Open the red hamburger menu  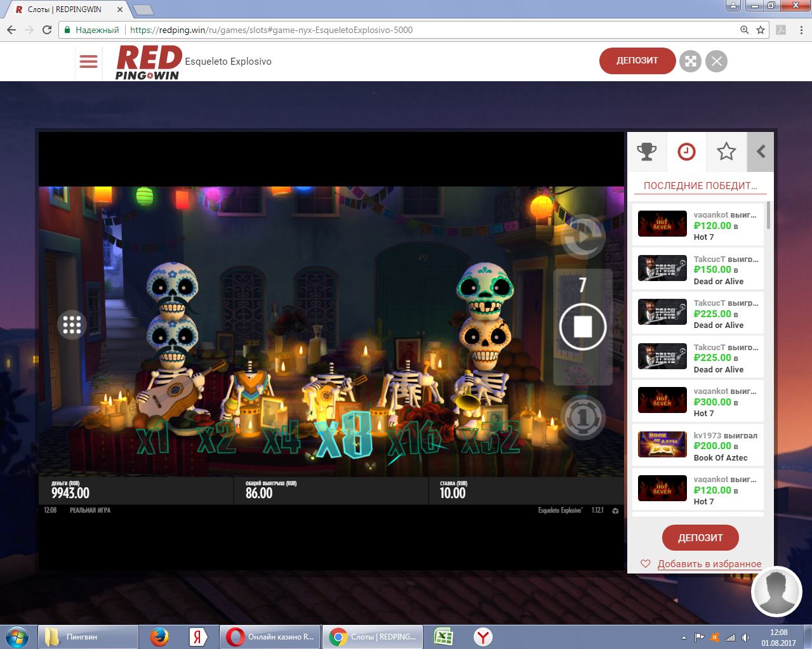88,61
